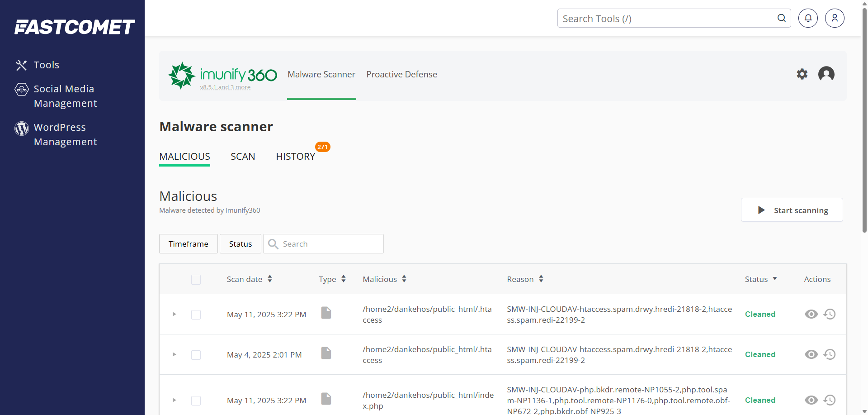This screenshot has width=868, height=415.
Task: Click the file icon in index.php row
Action: [x=326, y=399]
